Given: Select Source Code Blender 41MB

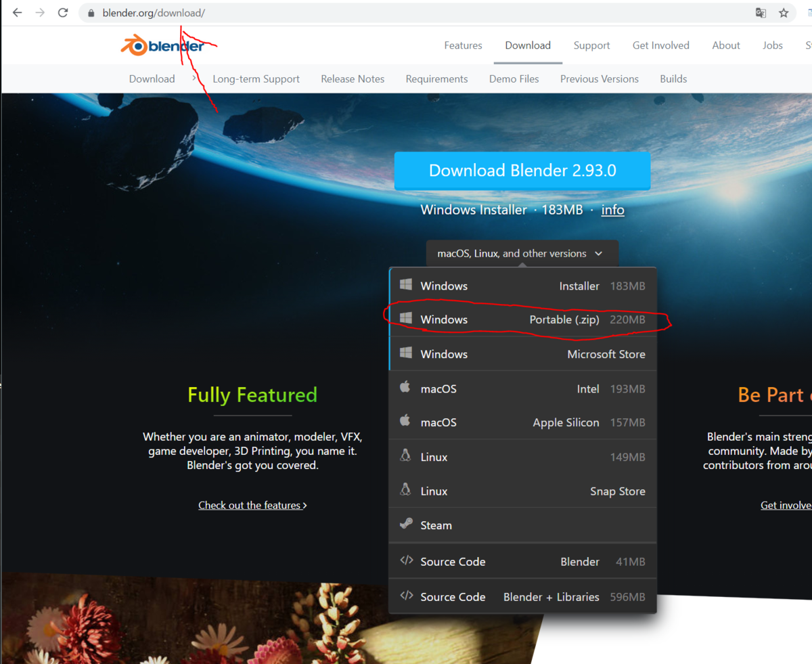Looking at the screenshot, I should pyautogui.click(x=523, y=561).
